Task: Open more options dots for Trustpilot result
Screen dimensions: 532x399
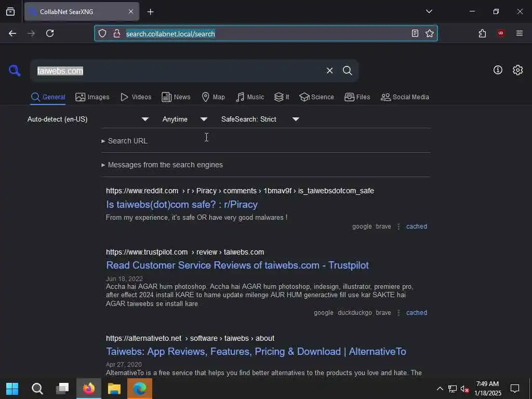Action: pos(398,312)
